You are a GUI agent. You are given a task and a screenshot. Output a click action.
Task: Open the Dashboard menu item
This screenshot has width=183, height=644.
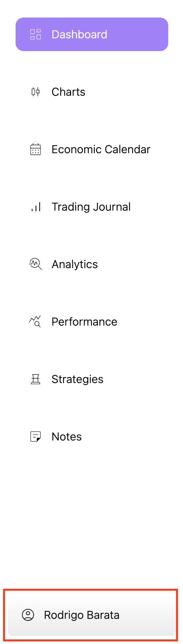[92, 34]
